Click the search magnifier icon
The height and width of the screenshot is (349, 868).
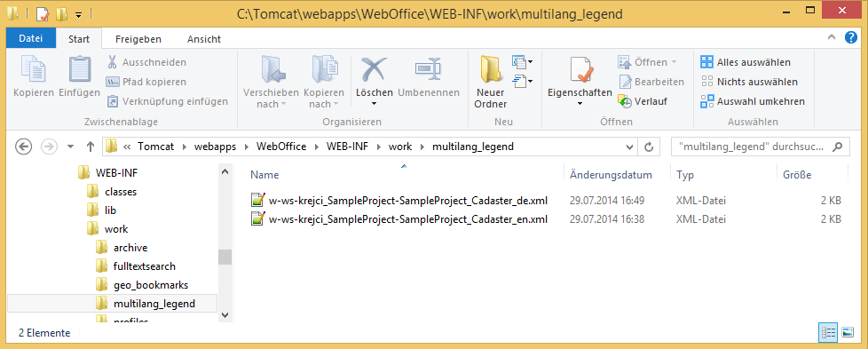pyautogui.click(x=838, y=147)
